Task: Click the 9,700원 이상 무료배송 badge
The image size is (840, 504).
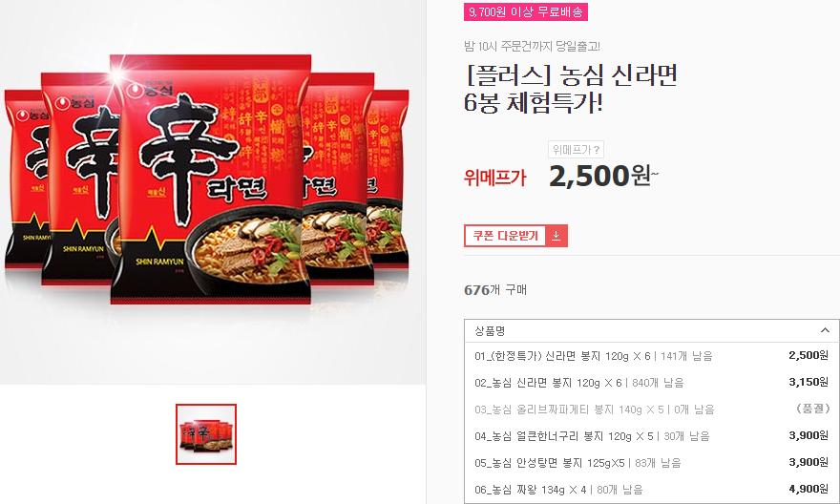Action: coord(526,11)
